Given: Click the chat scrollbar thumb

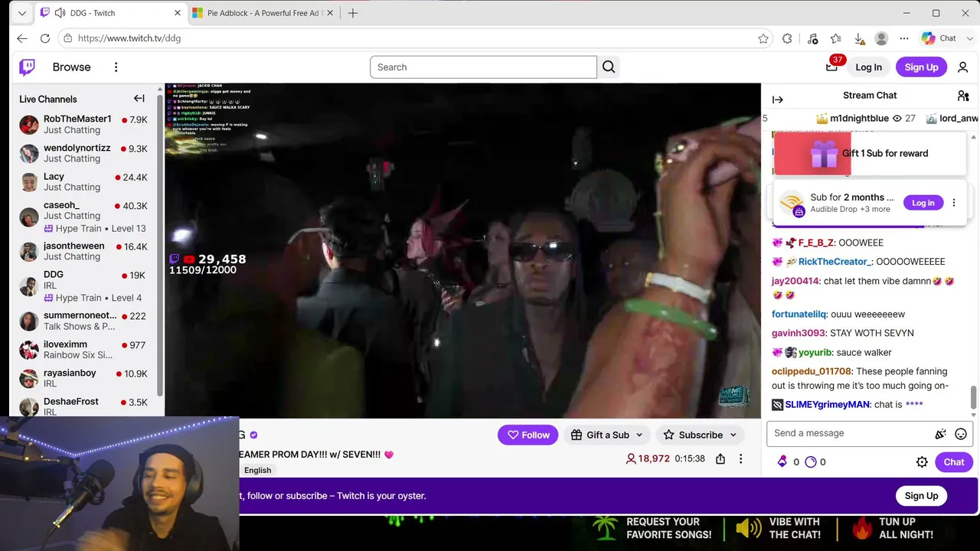Looking at the screenshot, I should point(974,397).
